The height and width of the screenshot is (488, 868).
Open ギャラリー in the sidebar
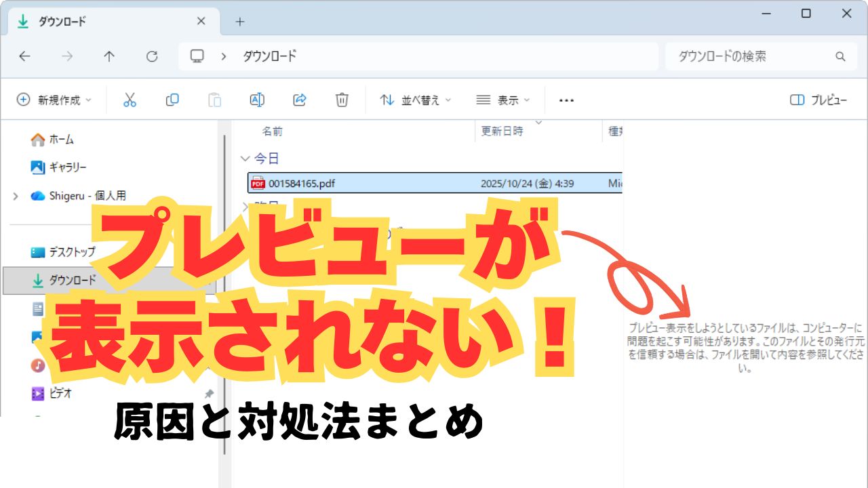pos(66,167)
